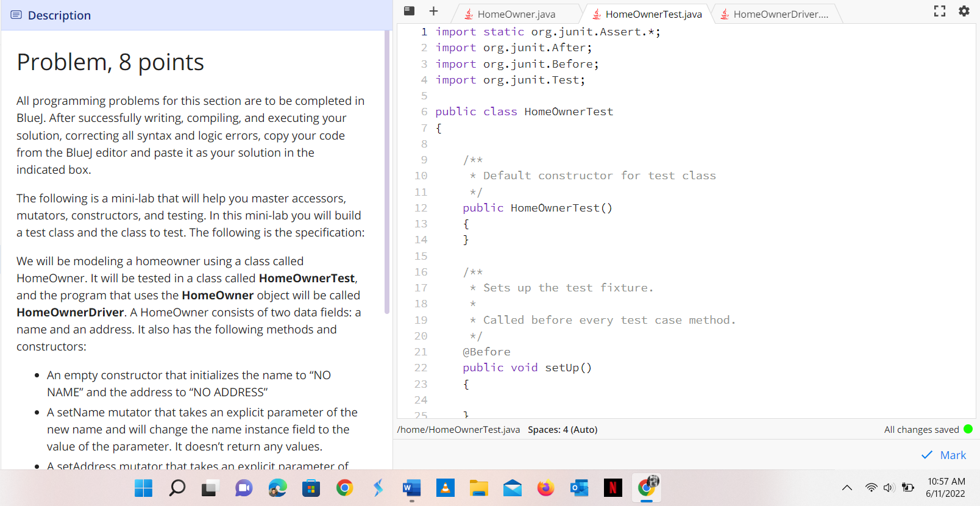
Task: Open the volume control in system tray
Action: pyautogui.click(x=889, y=488)
